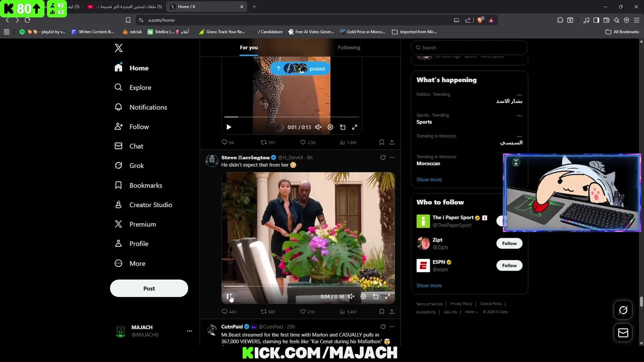The width and height of the screenshot is (644, 362).
Task: Open Chat in the sidebar
Action: point(129,146)
